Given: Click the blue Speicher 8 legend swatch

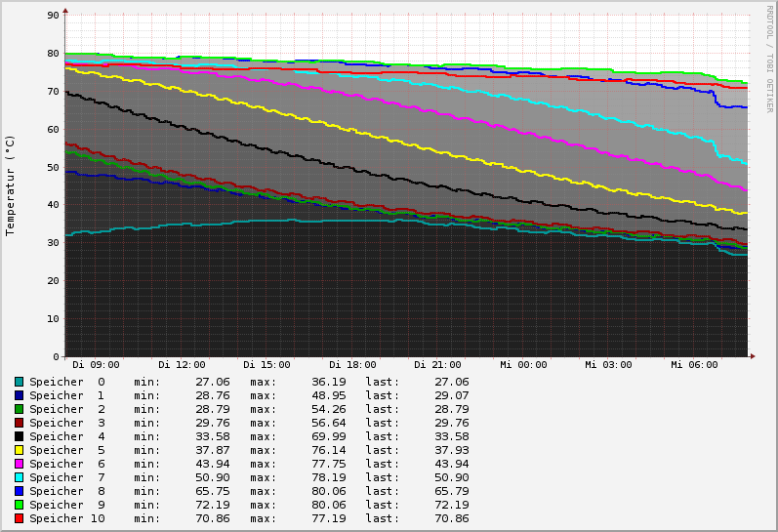Looking at the screenshot, I should click(x=19, y=491).
